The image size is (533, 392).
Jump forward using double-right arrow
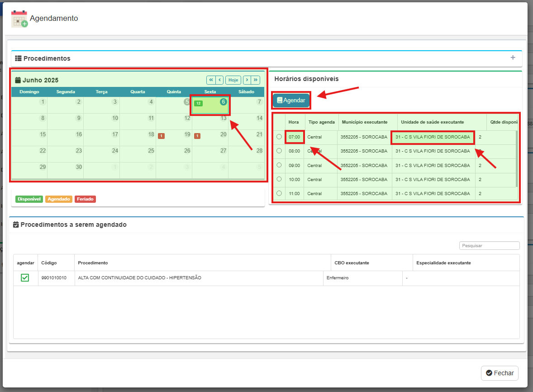[256, 80]
